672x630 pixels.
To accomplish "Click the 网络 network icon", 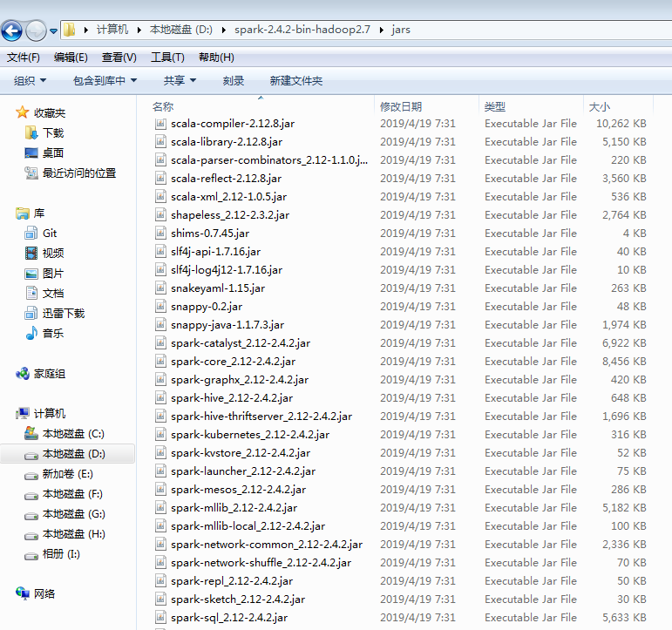I will click(23, 593).
